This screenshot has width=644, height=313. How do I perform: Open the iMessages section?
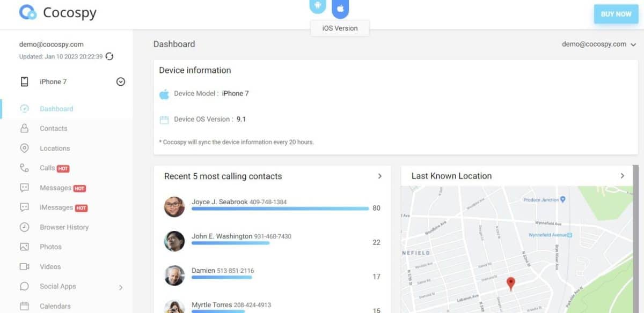point(56,207)
